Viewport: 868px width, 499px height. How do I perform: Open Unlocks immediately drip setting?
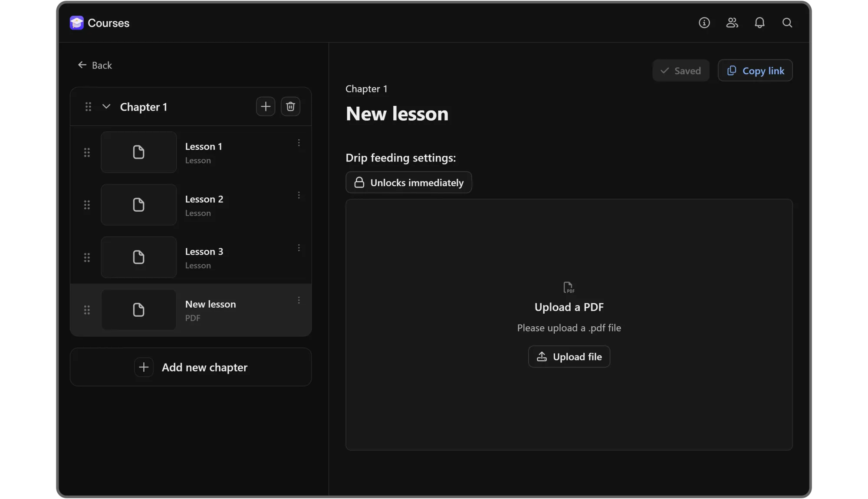pyautogui.click(x=408, y=182)
